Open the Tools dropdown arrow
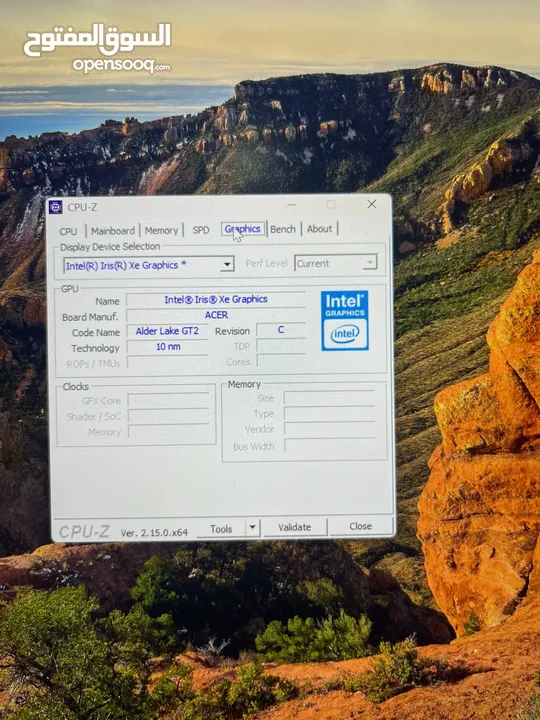The image size is (540, 720). (x=253, y=529)
